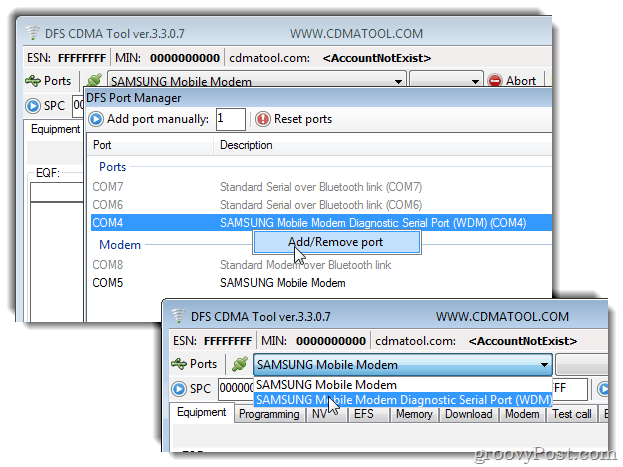Image resolution: width=623 pixels, height=467 pixels.
Task: Expand the port dropdown arrow in lower window
Action: 544,364
